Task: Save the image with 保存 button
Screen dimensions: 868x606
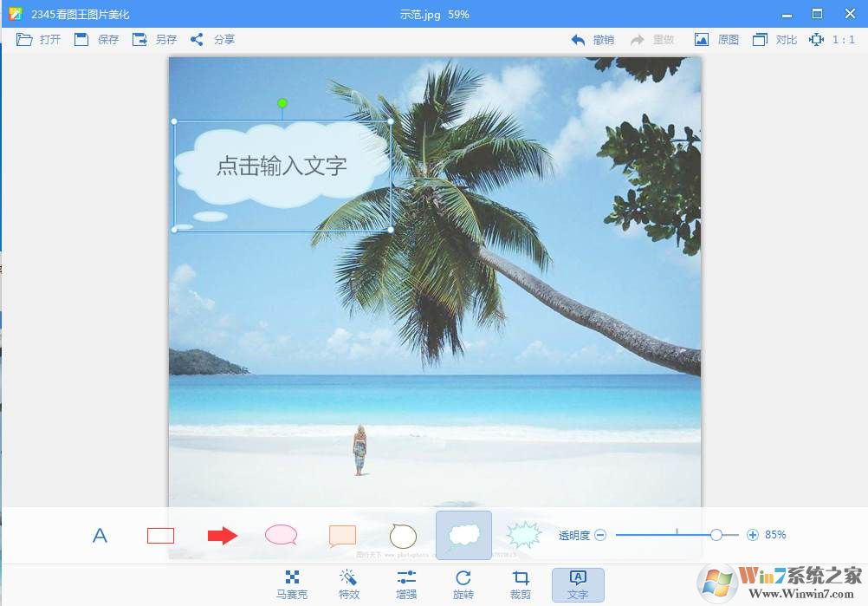Action: pyautogui.click(x=97, y=40)
